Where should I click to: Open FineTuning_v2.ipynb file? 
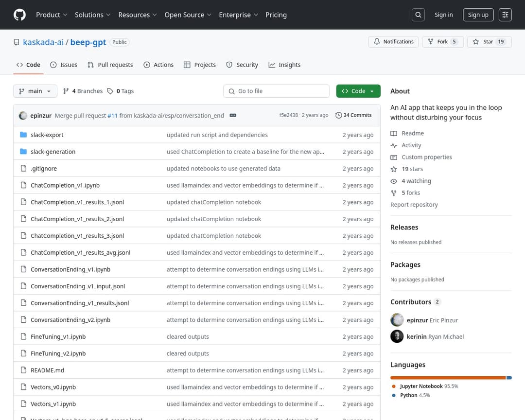[x=58, y=353]
